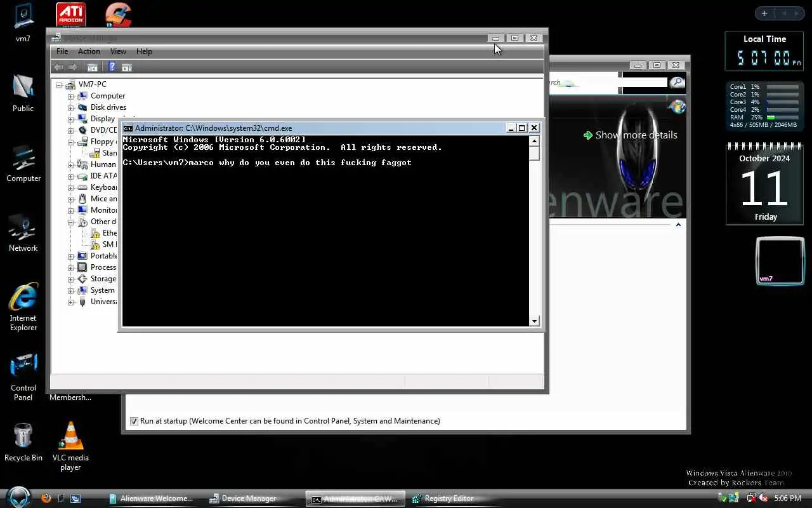This screenshot has width=812, height=508.
Task: Click the Alienware Start orb
Action: [x=19, y=497]
